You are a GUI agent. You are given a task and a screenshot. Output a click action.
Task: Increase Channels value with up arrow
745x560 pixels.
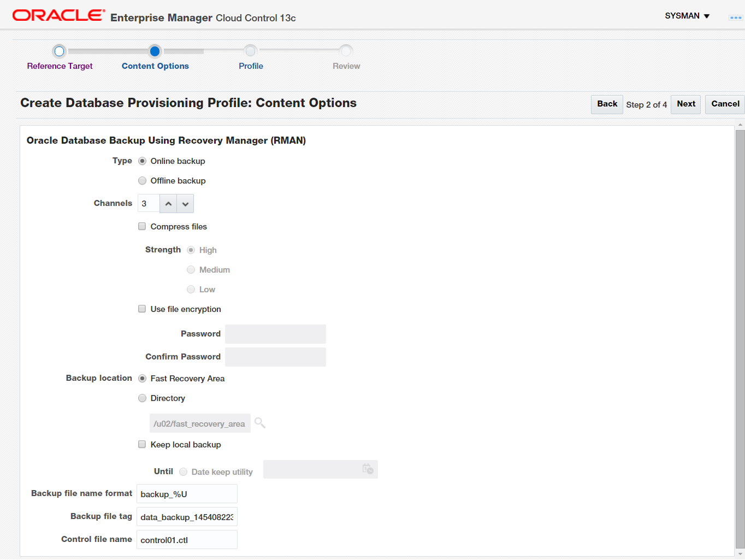tap(168, 204)
